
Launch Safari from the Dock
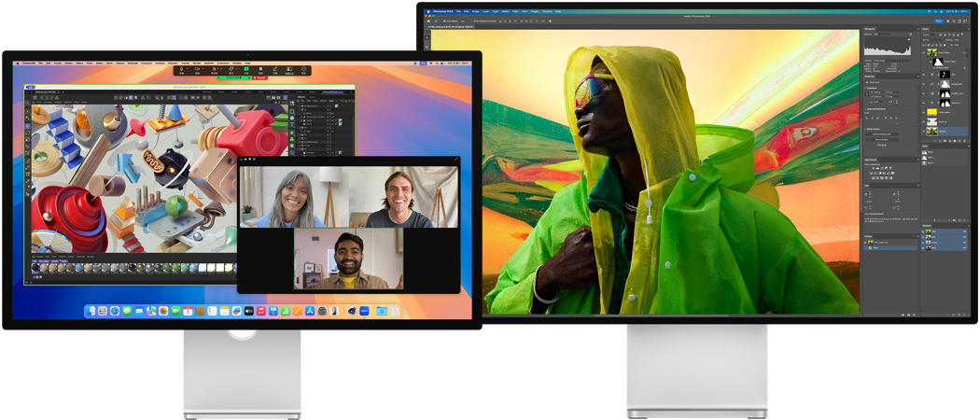[x=116, y=311]
